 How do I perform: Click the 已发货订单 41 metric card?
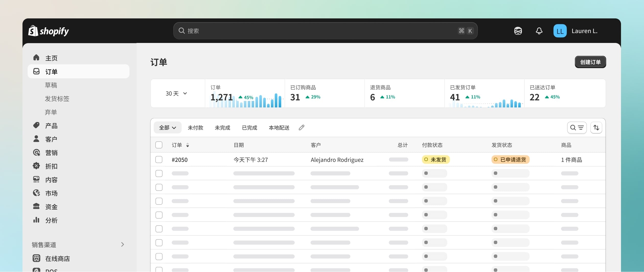[x=484, y=93]
